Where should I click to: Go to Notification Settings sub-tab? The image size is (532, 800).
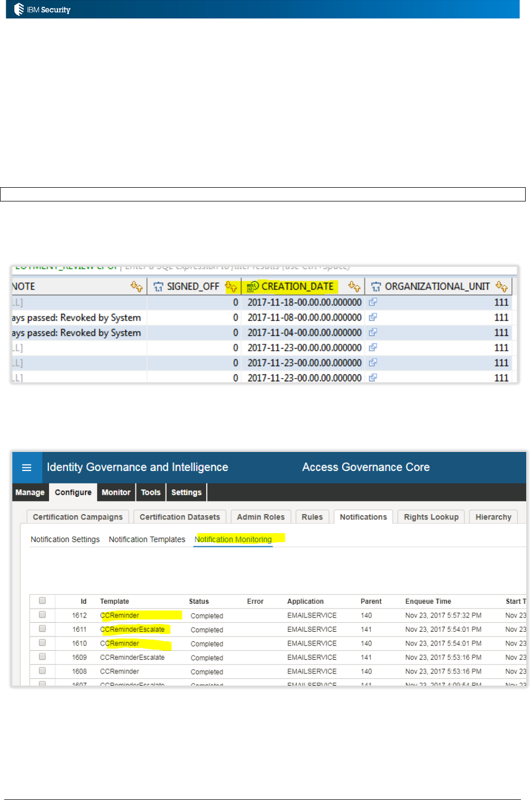click(x=65, y=539)
